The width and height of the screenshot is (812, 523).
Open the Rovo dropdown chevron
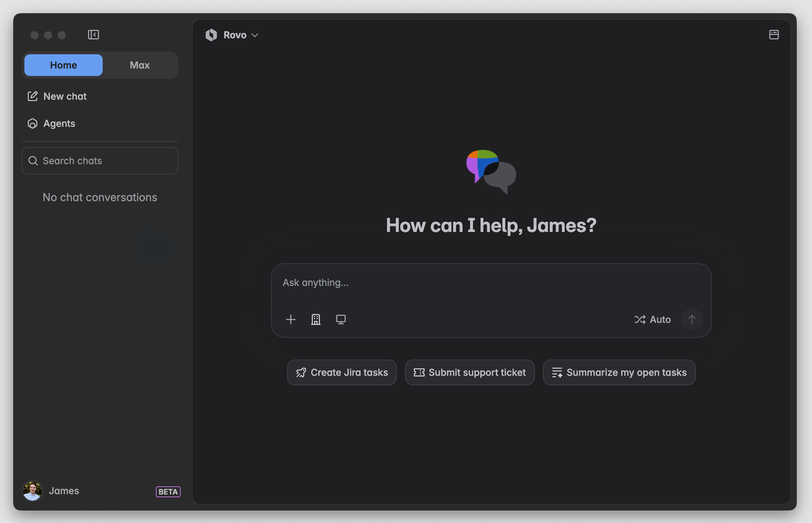pos(255,36)
